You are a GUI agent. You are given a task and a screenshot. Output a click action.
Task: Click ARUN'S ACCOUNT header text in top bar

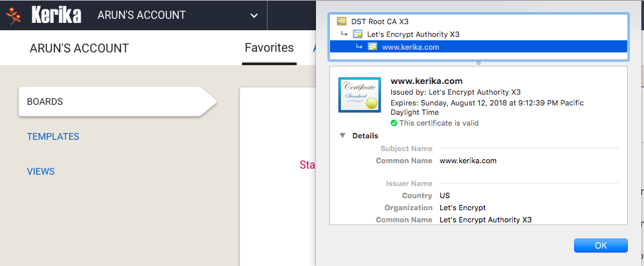(x=141, y=15)
